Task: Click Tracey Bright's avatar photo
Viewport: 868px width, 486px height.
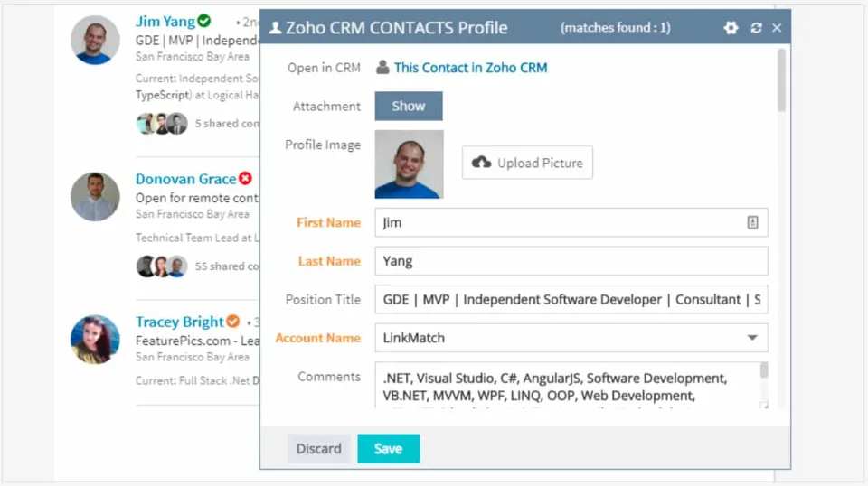Action: [95, 340]
